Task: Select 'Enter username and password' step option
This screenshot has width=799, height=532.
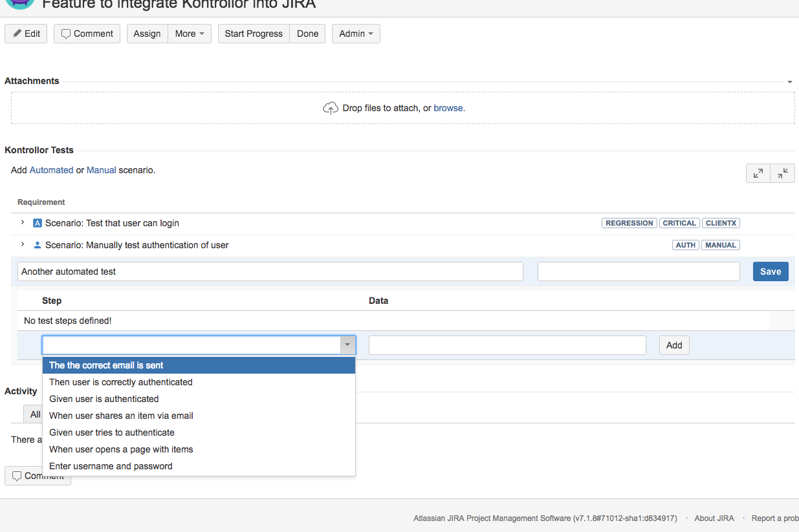Action: 199,466
